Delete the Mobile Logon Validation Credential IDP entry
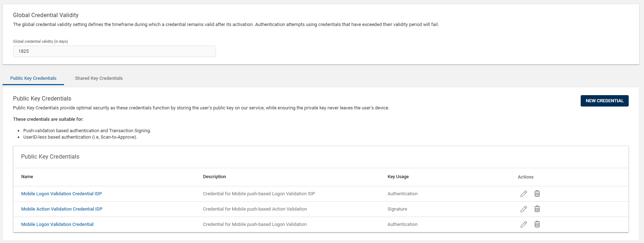The image size is (644, 243). [x=537, y=194]
